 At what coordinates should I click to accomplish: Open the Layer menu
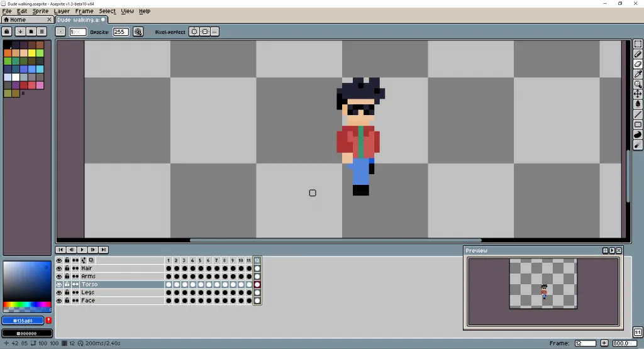pos(62,11)
